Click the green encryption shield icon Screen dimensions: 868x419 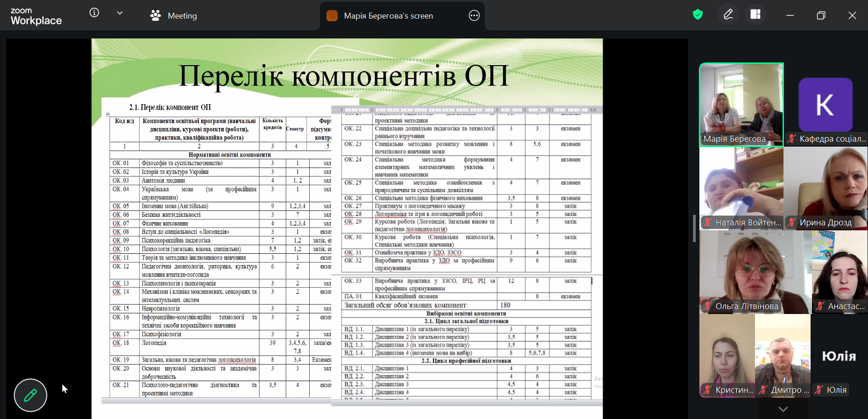pyautogui.click(x=698, y=15)
